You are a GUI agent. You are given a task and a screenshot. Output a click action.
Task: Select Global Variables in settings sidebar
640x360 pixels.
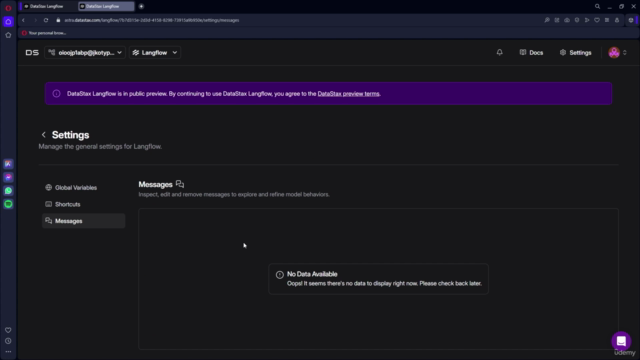click(x=83, y=187)
